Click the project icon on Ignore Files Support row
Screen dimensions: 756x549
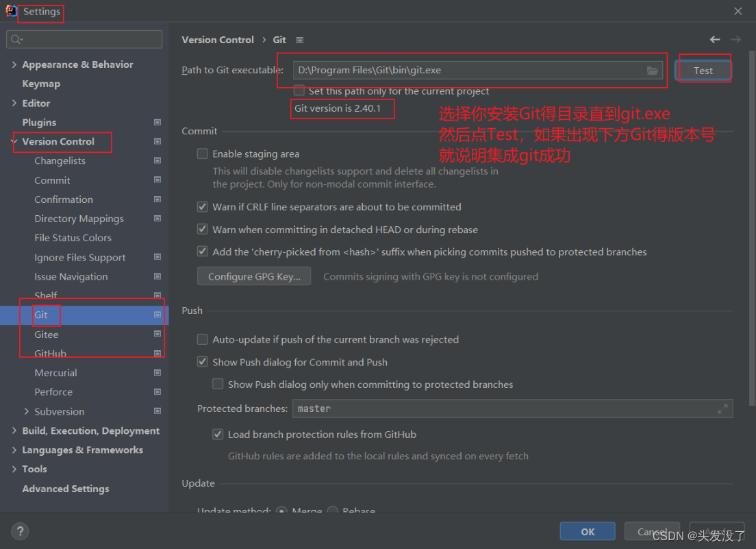[157, 257]
